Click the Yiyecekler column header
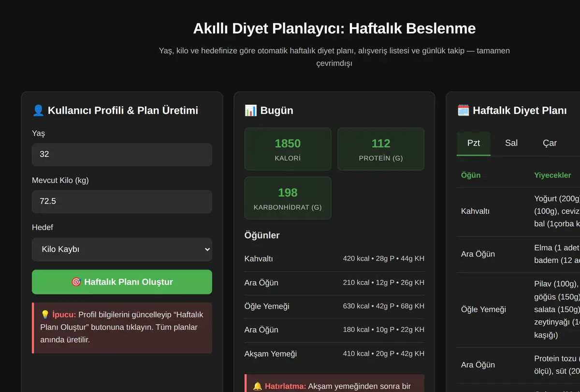Screen dimensions: 580x392 pyautogui.click(x=552, y=175)
